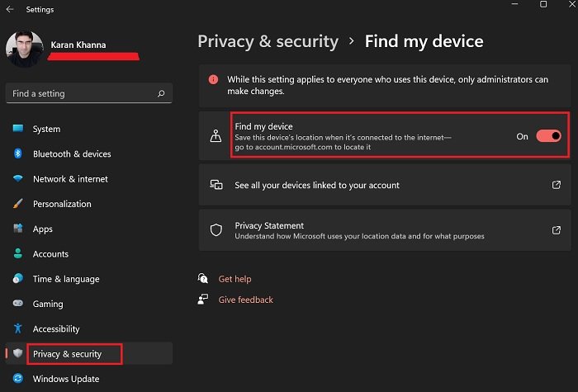
Task: Open the Privacy Statement external link
Action: (557, 230)
